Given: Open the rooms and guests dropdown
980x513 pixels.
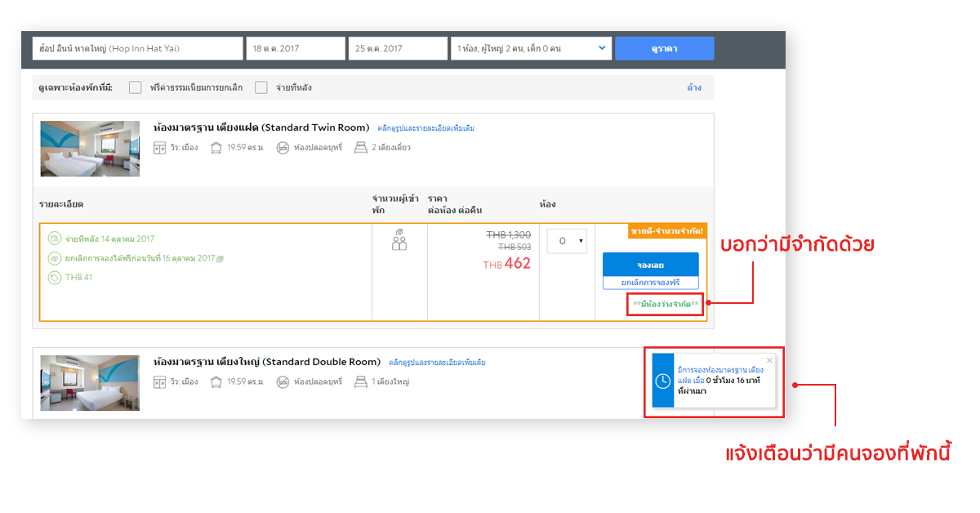Looking at the screenshot, I should click(x=531, y=48).
